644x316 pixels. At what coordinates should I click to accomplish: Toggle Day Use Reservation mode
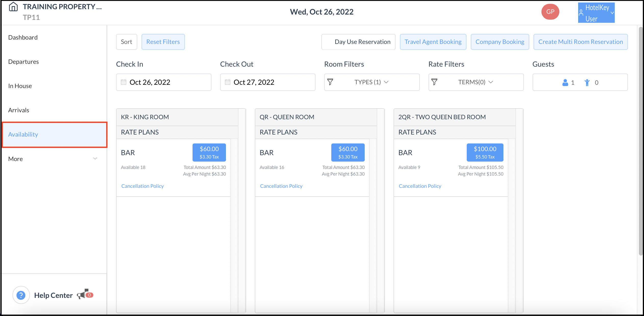coord(358,42)
